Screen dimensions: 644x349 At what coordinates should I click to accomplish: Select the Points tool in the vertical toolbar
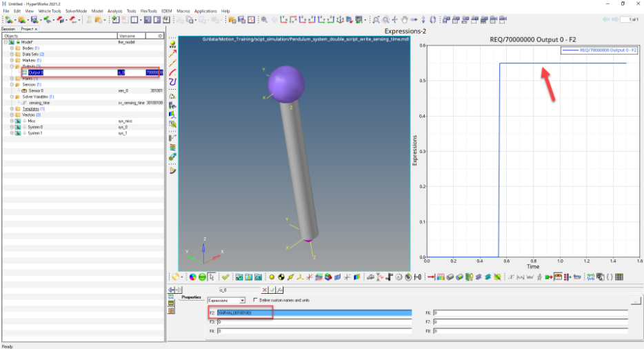[172, 44]
